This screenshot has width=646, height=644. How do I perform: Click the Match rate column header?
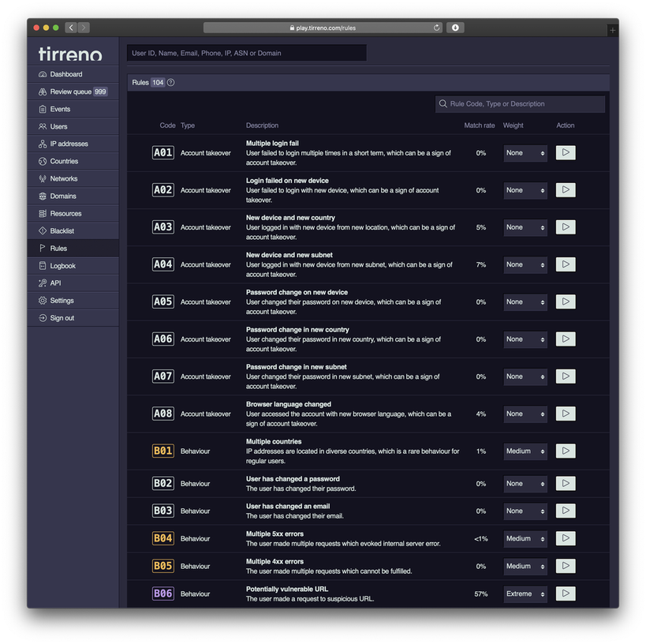click(x=479, y=125)
